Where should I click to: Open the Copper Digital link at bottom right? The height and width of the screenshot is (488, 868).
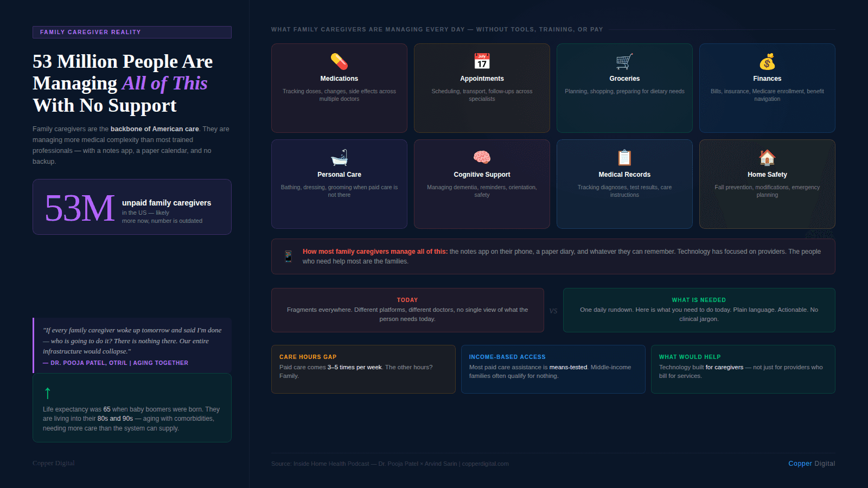pos(812,464)
